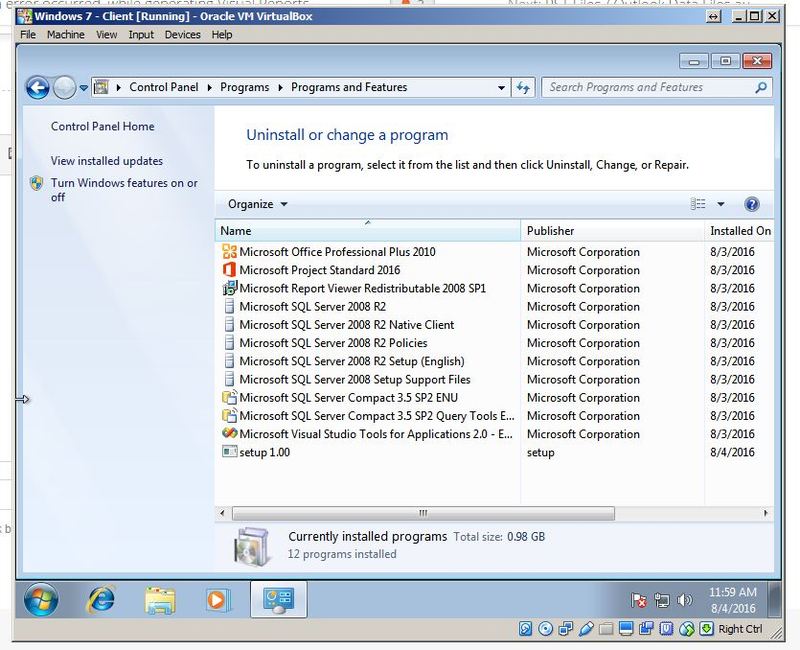Open the VirtualBox Input menu

(x=141, y=35)
